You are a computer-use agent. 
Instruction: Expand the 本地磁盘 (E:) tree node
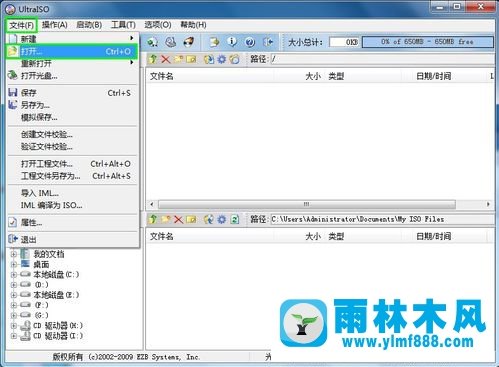[x=14, y=295]
